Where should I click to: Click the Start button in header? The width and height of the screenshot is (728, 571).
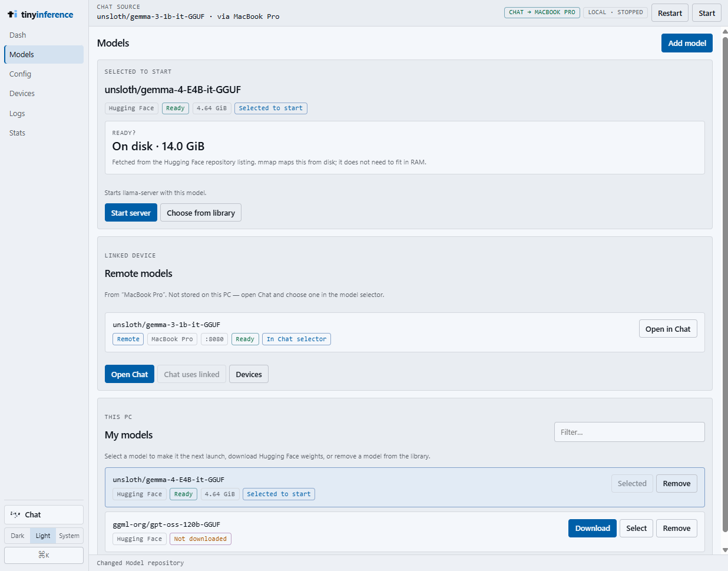707,13
